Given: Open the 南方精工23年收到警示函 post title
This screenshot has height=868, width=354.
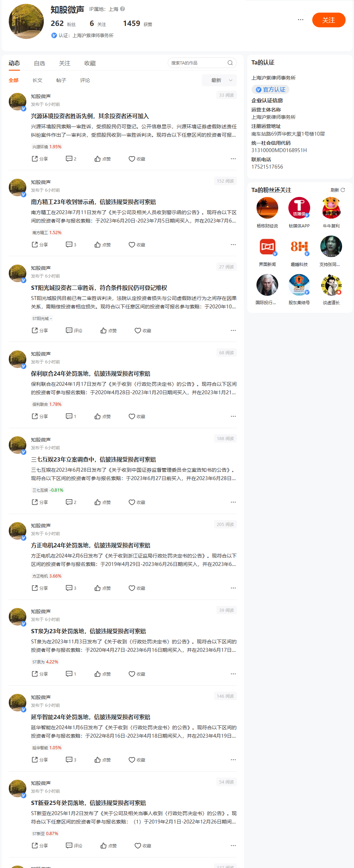Looking at the screenshot, I should [x=93, y=202].
